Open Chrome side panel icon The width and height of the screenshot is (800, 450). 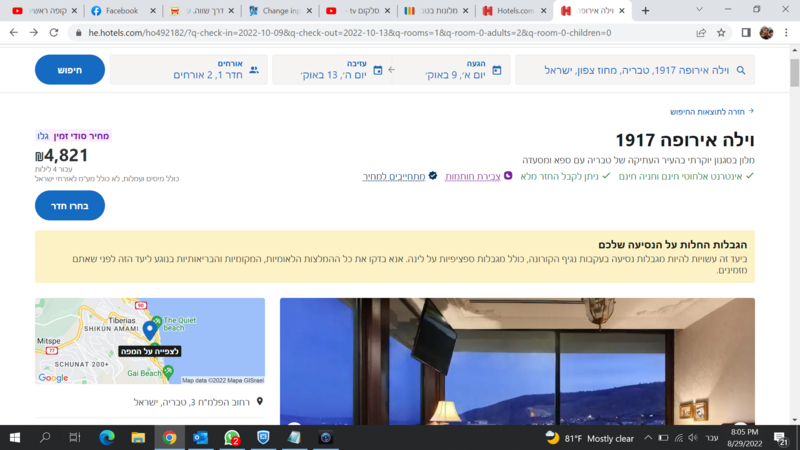click(746, 33)
